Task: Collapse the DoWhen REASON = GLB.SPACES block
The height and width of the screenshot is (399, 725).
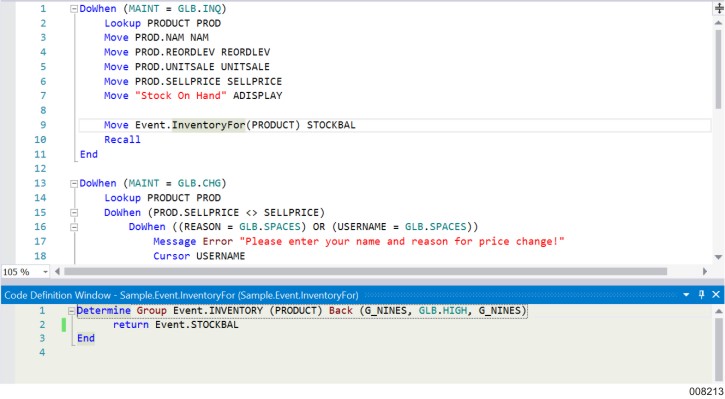Action: 74,227
